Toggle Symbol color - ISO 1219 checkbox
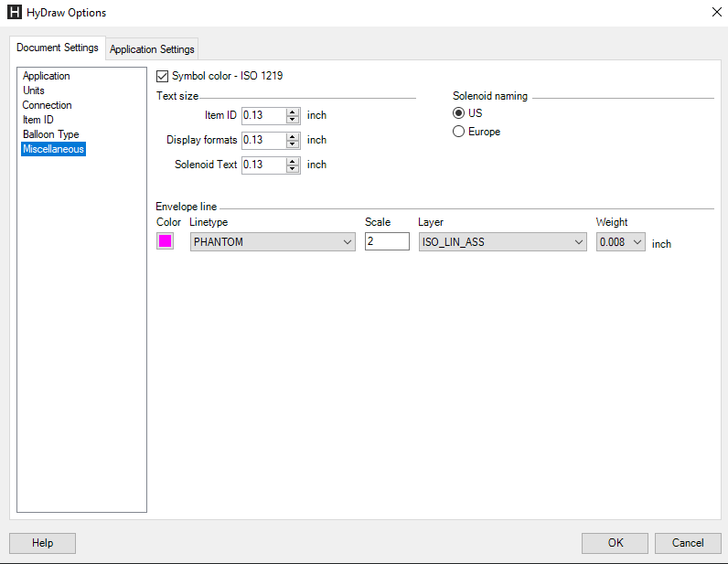Viewport: 728px width, 564px height. tap(164, 76)
